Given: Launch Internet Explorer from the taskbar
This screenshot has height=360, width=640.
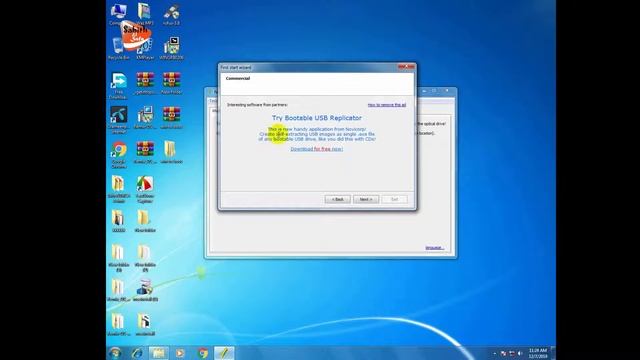Looking at the screenshot, I should coord(137,353).
